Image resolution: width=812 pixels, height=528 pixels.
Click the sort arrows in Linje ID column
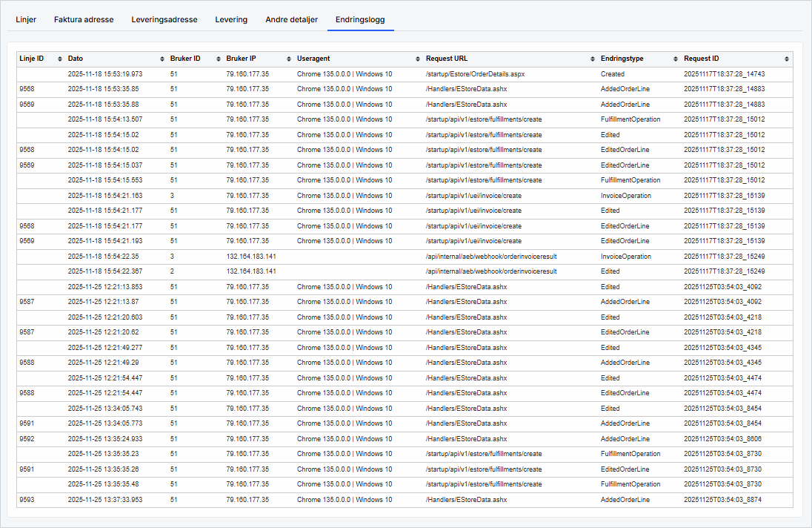coord(58,59)
